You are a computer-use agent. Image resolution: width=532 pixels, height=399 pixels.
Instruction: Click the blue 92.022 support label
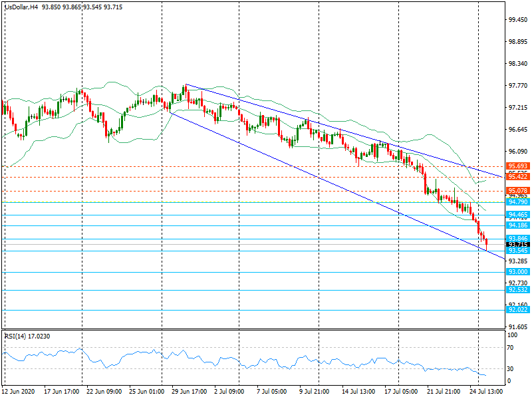(518, 310)
